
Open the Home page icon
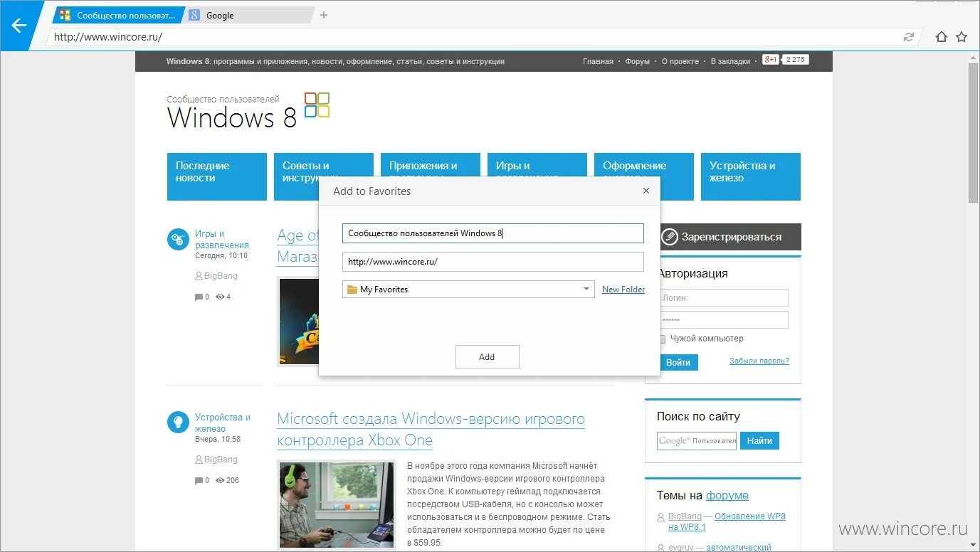(x=942, y=37)
